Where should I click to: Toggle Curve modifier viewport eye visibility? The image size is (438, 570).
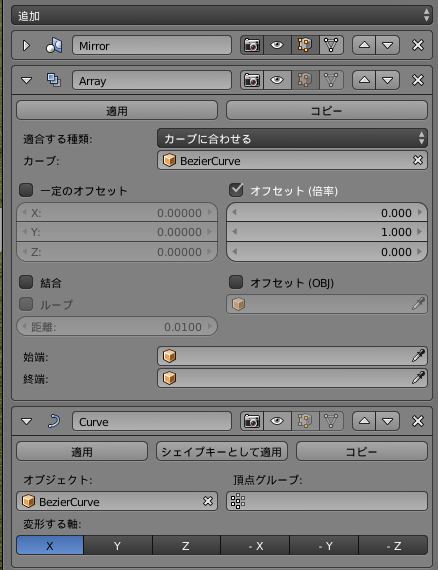tap(277, 421)
